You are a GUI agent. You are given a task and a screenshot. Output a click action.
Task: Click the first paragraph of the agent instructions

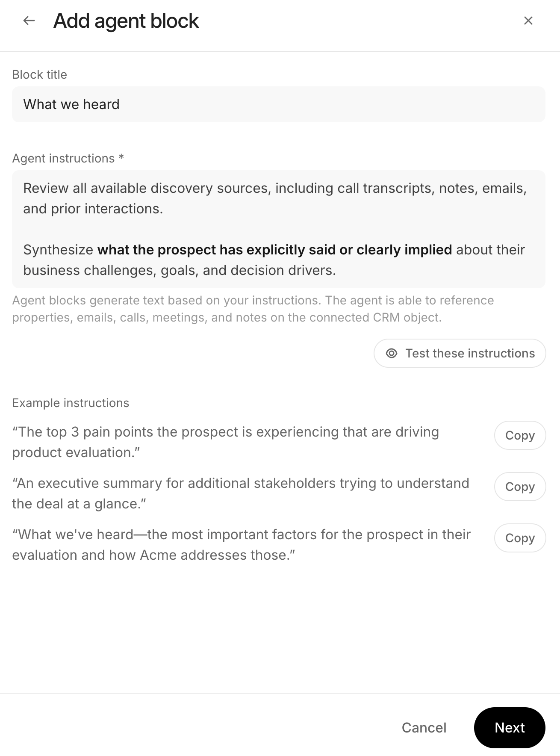(274, 198)
